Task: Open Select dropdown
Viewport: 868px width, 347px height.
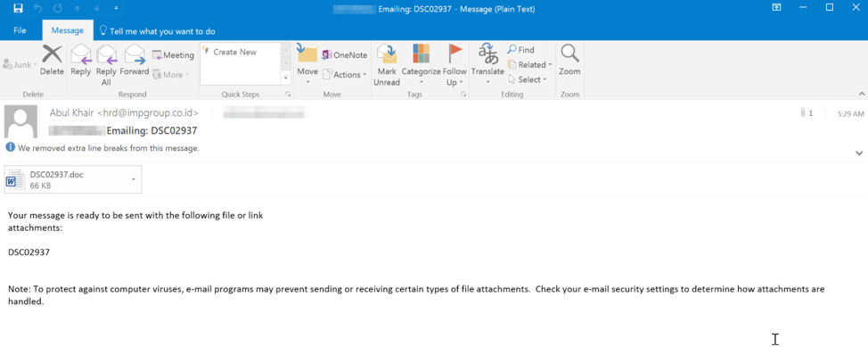Action: [x=528, y=79]
